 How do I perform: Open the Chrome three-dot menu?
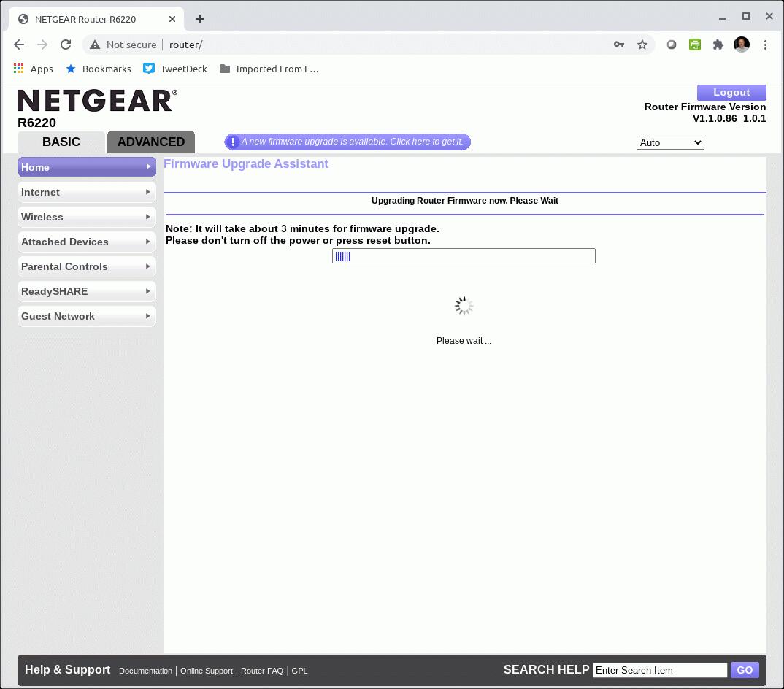pyautogui.click(x=765, y=45)
